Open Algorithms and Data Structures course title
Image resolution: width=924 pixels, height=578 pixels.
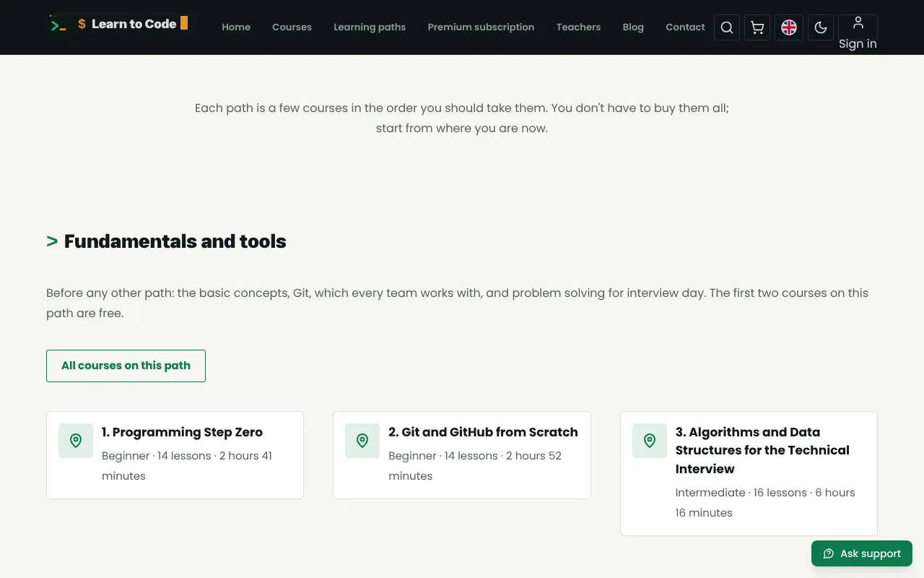[x=762, y=450]
